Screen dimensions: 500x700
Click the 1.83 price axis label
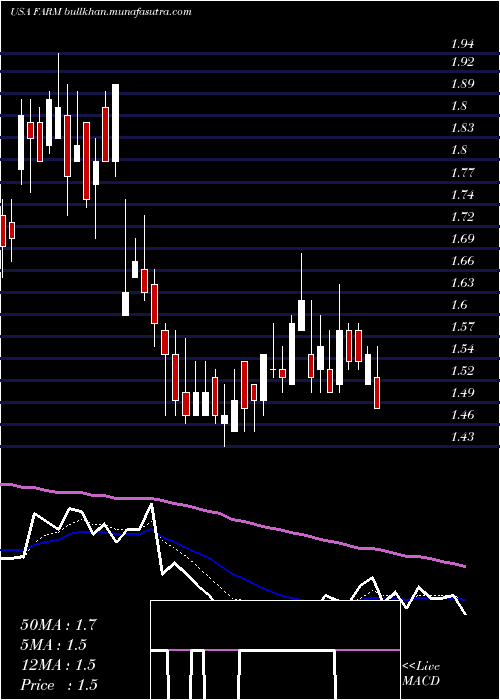point(462,128)
